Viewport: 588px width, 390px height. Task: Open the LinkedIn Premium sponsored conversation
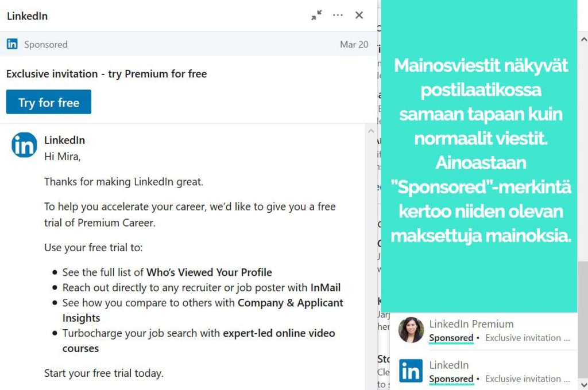[x=483, y=330]
